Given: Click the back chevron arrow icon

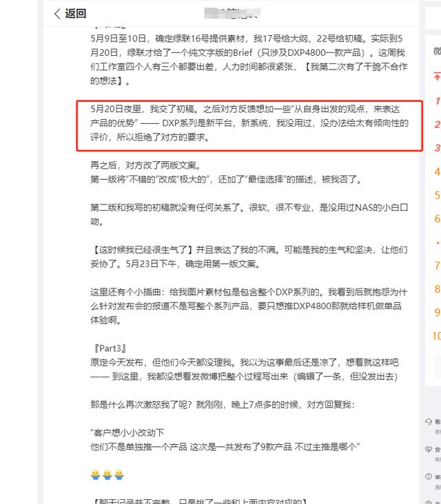Looking at the screenshot, I should [57, 14].
